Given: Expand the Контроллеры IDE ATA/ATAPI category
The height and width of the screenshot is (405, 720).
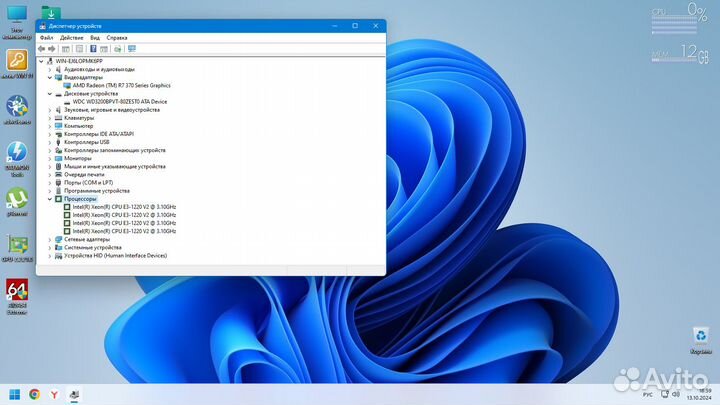Looking at the screenshot, I should [50, 134].
